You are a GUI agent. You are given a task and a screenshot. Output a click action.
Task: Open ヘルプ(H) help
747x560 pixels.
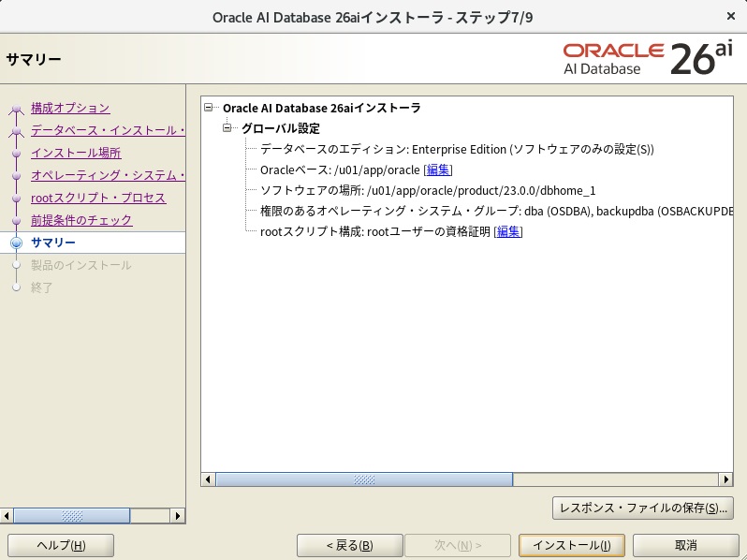click(x=61, y=545)
